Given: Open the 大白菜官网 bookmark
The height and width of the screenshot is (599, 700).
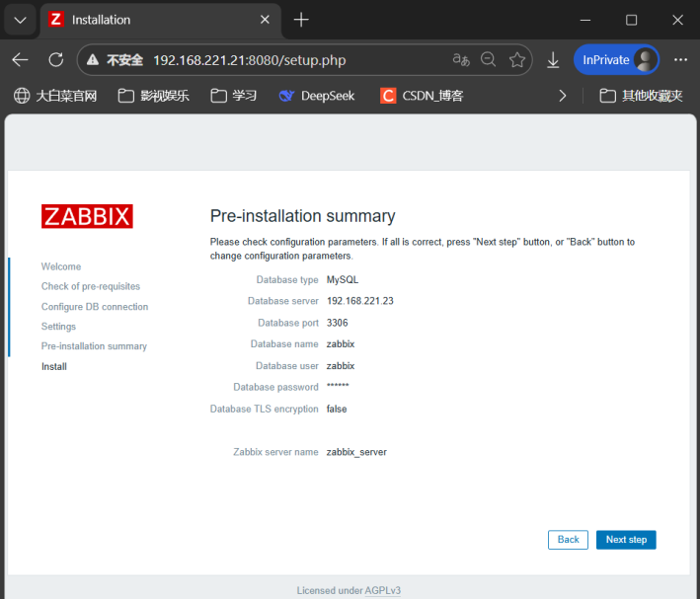Looking at the screenshot, I should coord(55,96).
